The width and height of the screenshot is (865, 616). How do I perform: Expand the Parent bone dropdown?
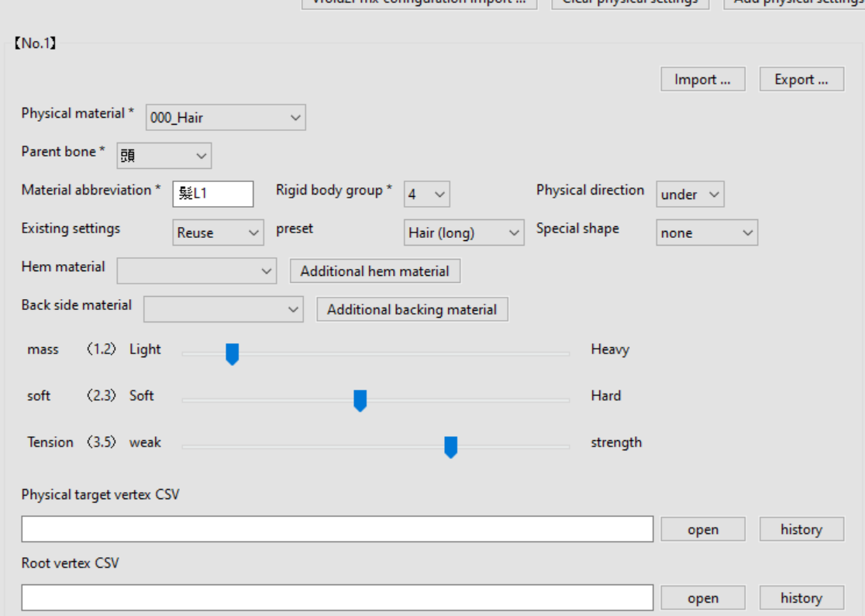(164, 155)
